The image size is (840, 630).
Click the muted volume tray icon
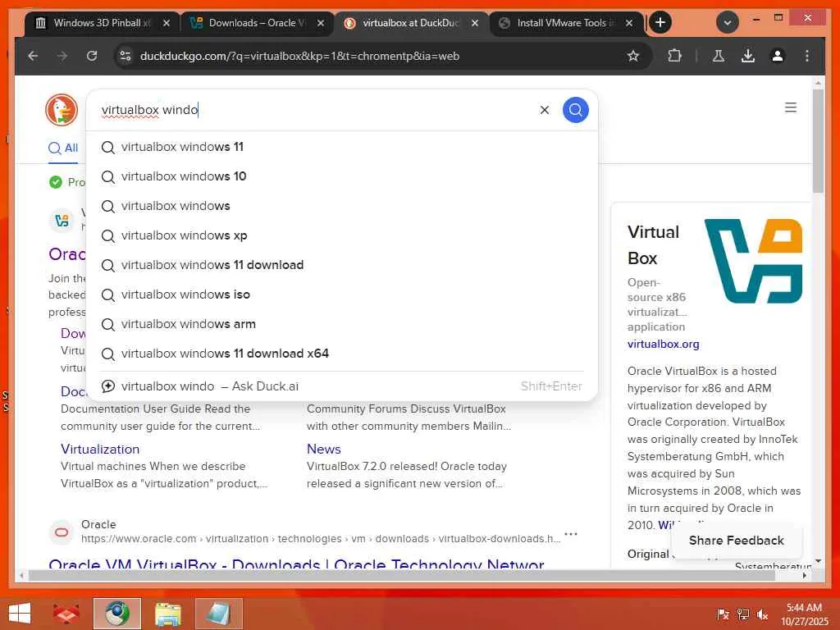tap(762, 614)
